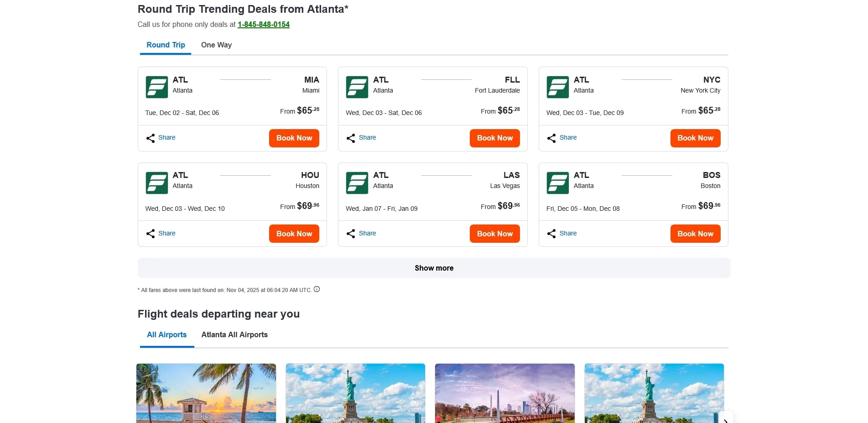Image resolution: width=868 pixels, height=423 pixels.
Task: Click the next arrow on the destination carousel
Action: coord(725,419)
